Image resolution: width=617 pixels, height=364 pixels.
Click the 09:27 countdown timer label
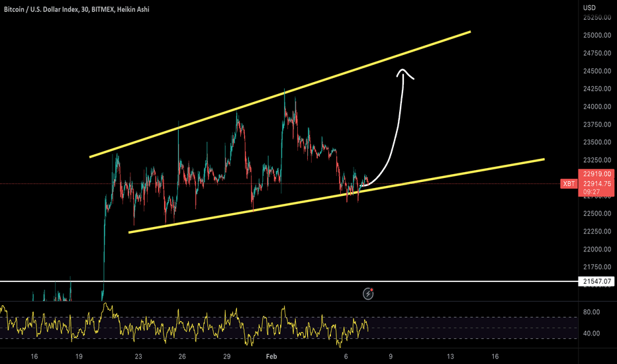click(591, 192)
